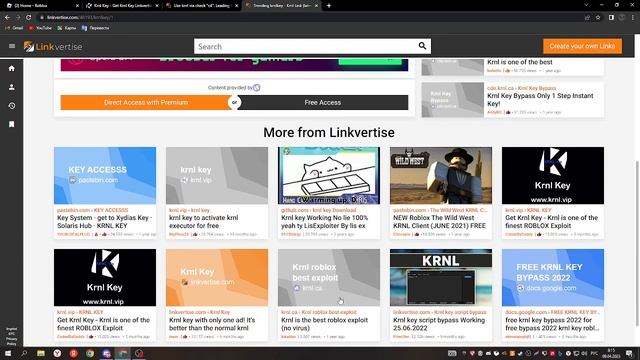Open the browser side panel icon
The width and height of the screenshot is (640, 360).
611,18
